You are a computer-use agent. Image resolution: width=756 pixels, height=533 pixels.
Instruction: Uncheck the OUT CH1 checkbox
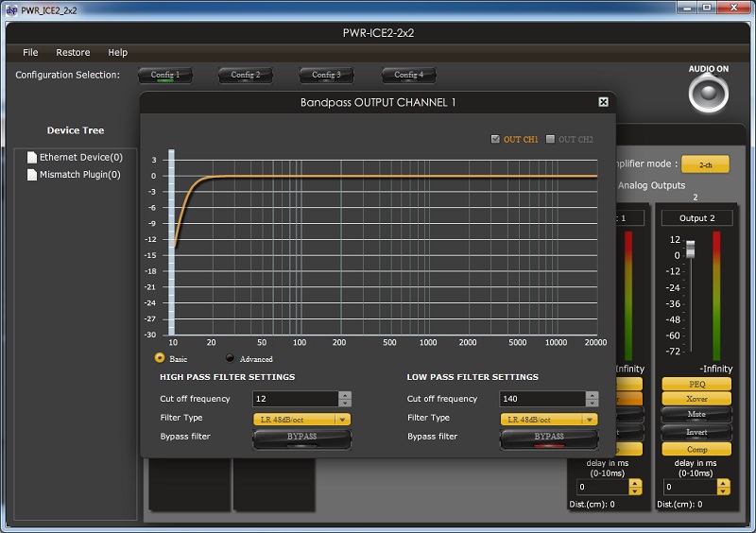(x=495, y=140)
